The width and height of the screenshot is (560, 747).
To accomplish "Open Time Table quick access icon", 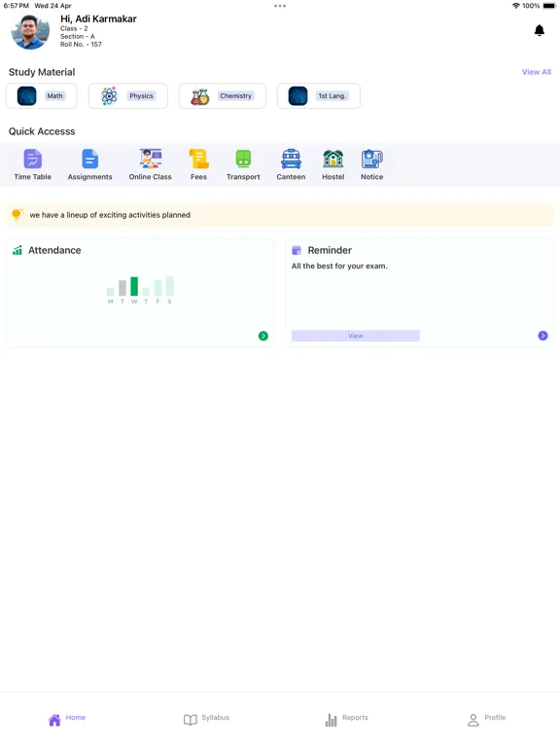I will point(32,164).
